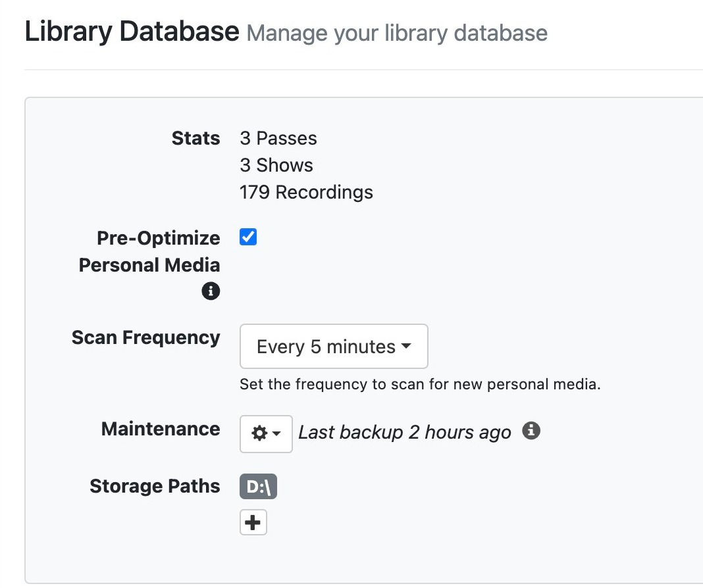This screenshot has height=588, width=703.
Task: Click the Maintenance gear icon
Action: 259,433
